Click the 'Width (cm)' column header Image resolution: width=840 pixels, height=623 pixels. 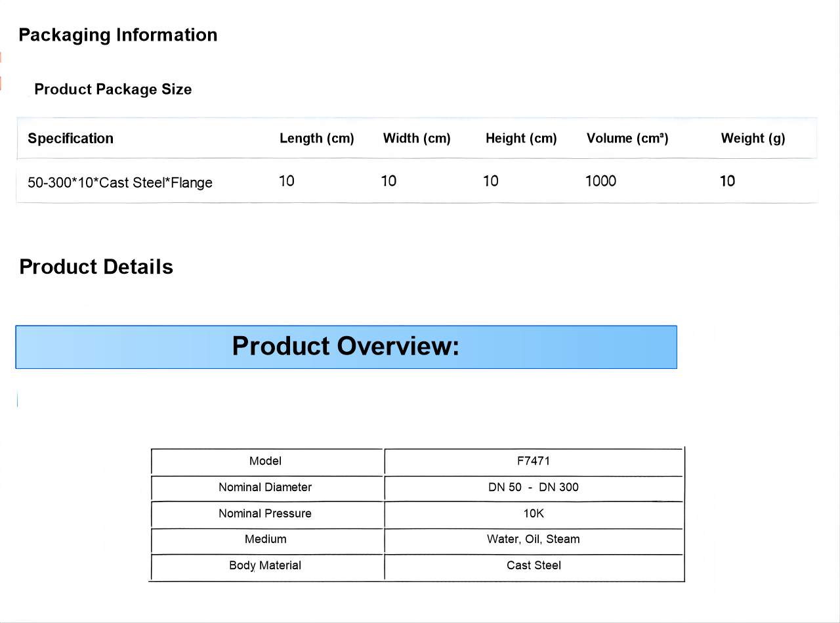417,139
